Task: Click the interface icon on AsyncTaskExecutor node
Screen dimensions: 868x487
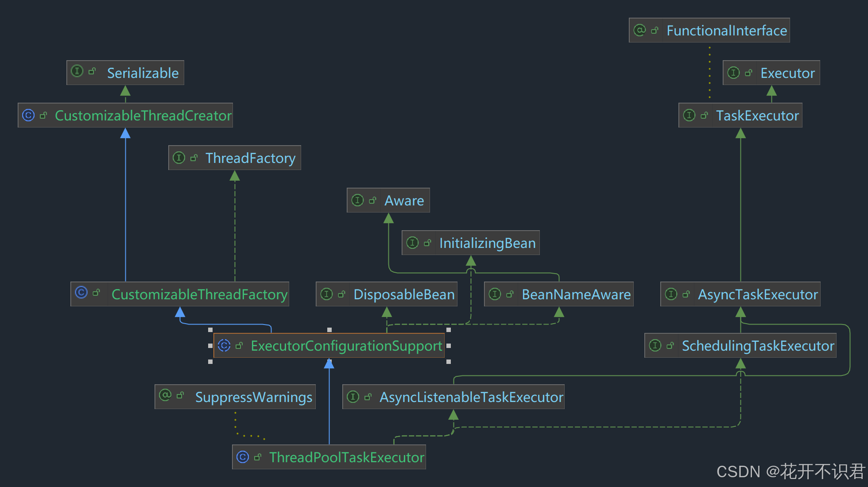Action: click(671, 294)
